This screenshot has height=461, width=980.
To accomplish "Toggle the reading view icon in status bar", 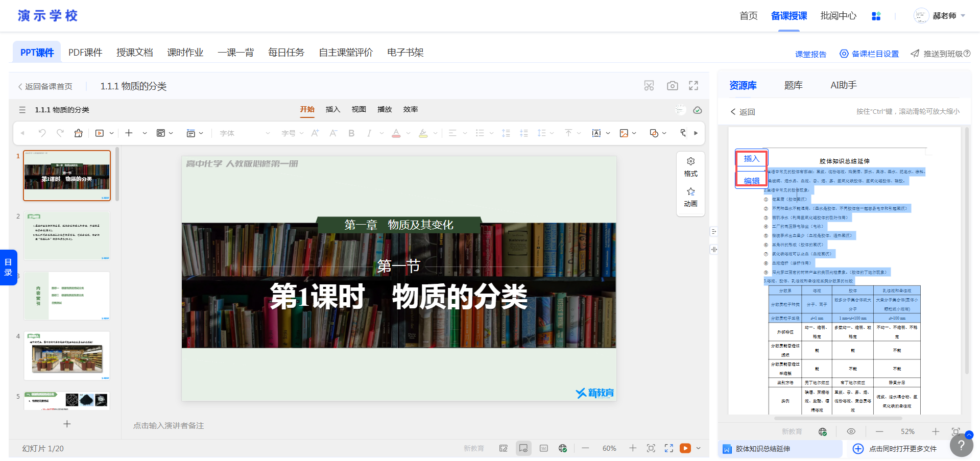I will click(523, 448).
